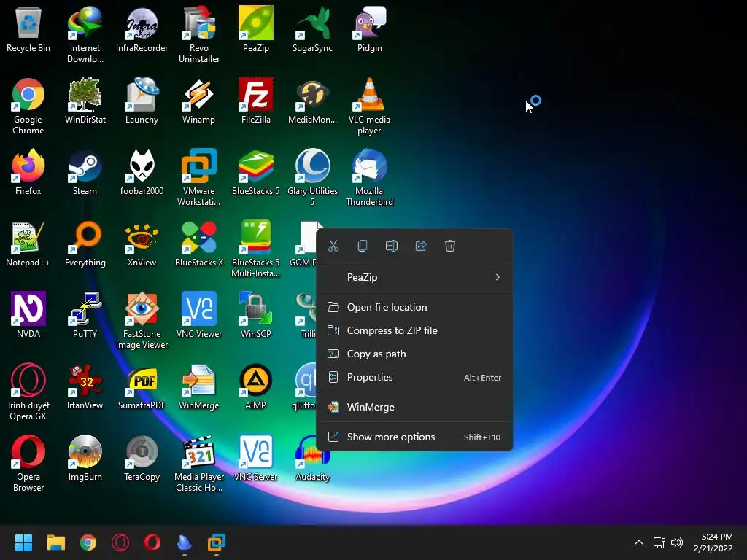Show hidden system tray icons
Viewport: 747px width, 560px height.
pos(639,542)
